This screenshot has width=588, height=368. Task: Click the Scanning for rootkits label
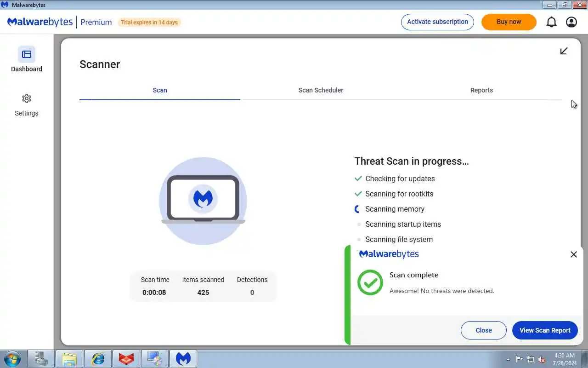[399, 194]
